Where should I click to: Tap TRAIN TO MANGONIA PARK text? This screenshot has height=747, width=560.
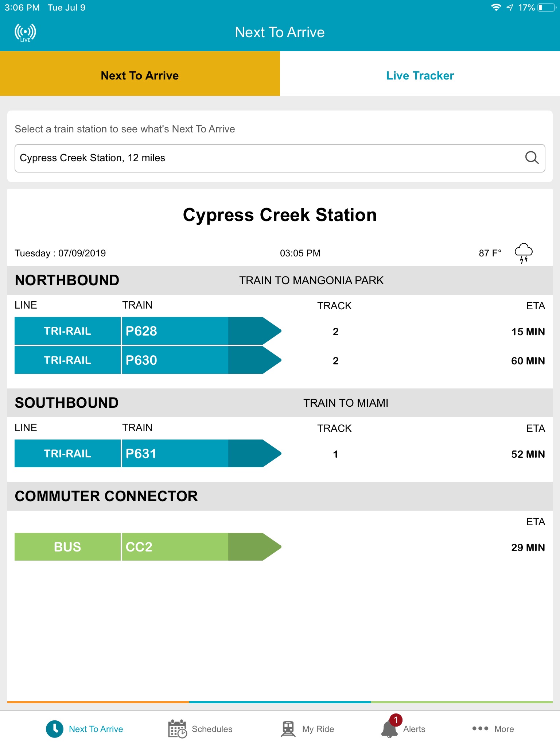311,280
